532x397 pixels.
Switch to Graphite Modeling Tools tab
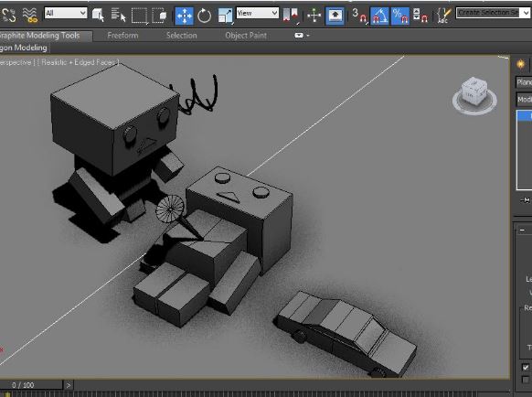coord(39,36)
